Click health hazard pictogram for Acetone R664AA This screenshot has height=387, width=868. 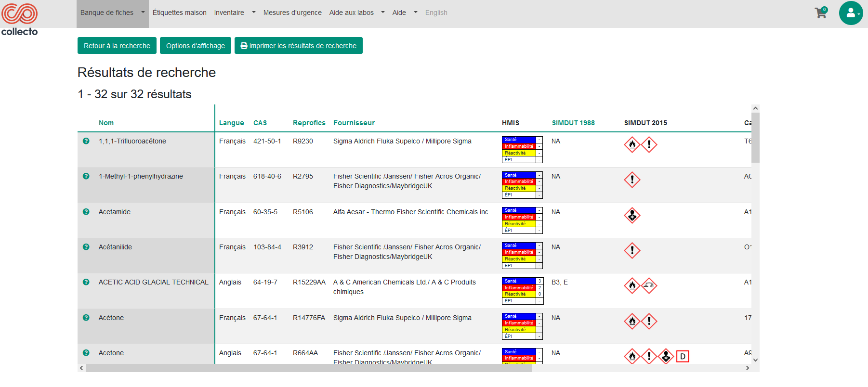[x=666, y=356]
